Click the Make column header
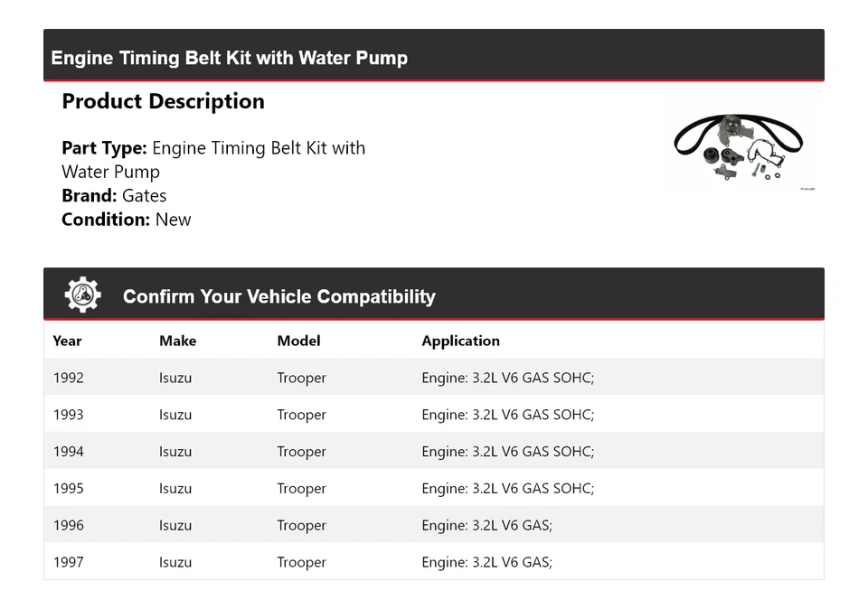 tap(177, 341)
